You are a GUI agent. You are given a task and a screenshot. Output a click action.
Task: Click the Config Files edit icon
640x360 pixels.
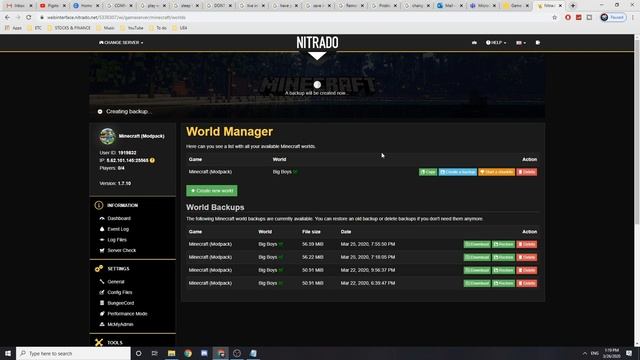[x=102, y=292]
